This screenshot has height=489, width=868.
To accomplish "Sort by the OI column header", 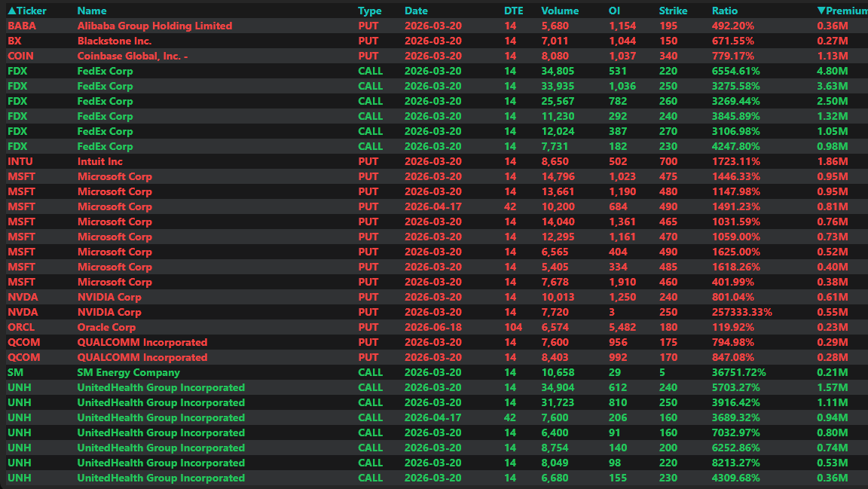I will pos(614,11).
